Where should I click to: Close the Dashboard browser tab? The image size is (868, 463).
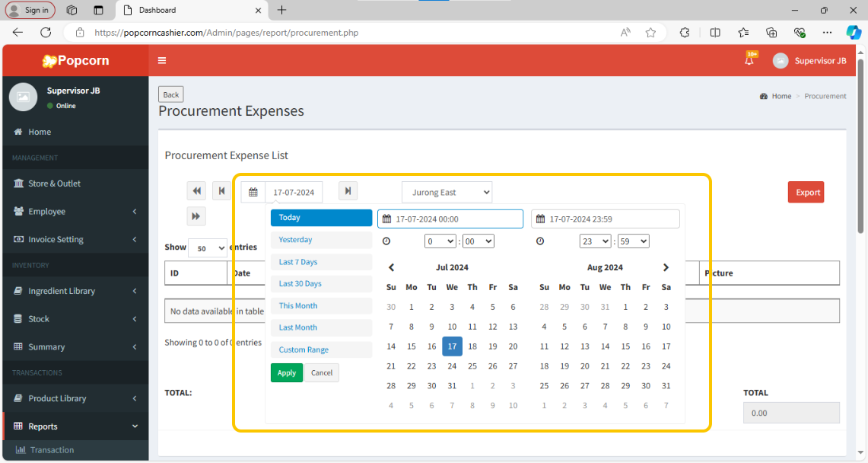(258, 10)
